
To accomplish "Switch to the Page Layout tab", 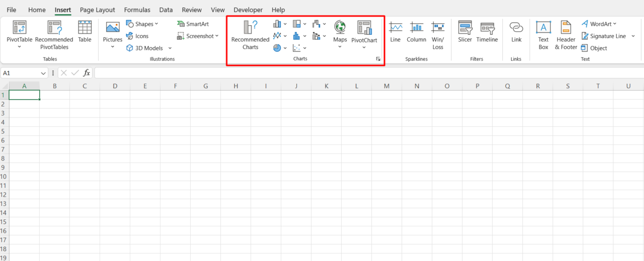I will (x=98, y=9).
